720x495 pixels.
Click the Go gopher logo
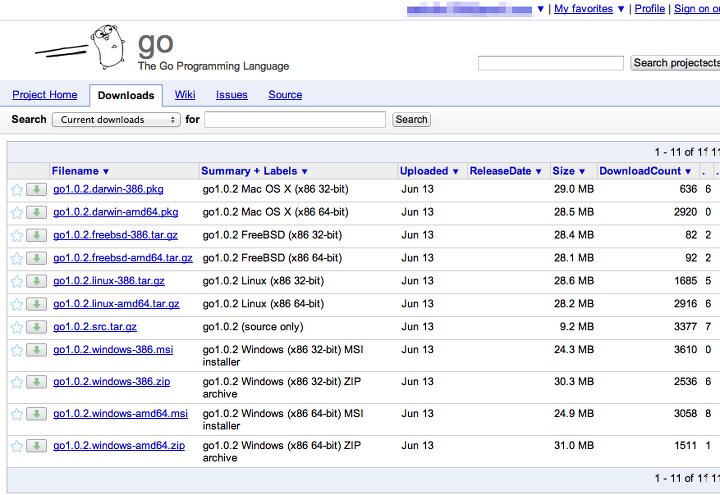pos(80,47)
